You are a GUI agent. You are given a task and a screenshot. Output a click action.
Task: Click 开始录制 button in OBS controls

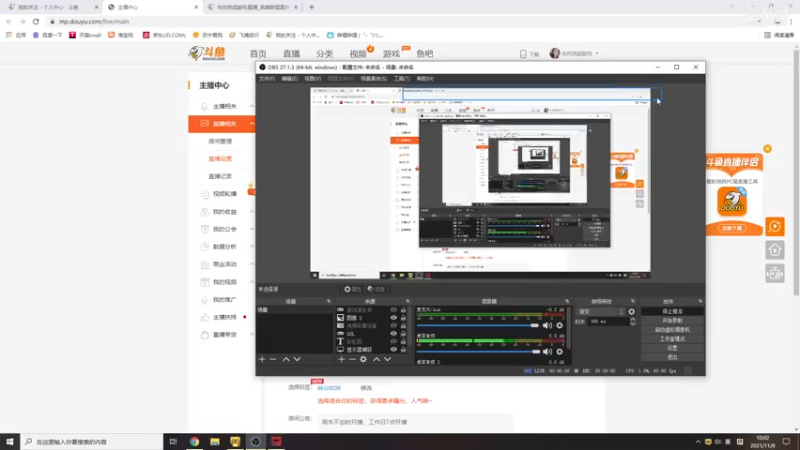point(672,320)
